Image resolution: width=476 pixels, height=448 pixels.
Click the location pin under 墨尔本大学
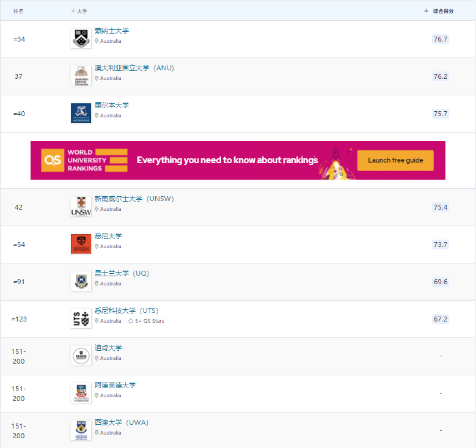pyautogui.click(x=97, y=116)
